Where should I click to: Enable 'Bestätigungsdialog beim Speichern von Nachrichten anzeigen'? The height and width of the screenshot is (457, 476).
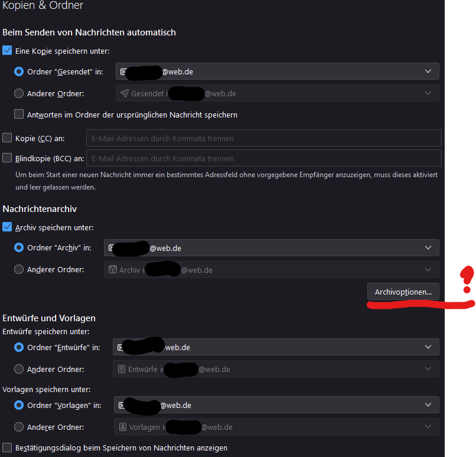[x=7, y=448]
